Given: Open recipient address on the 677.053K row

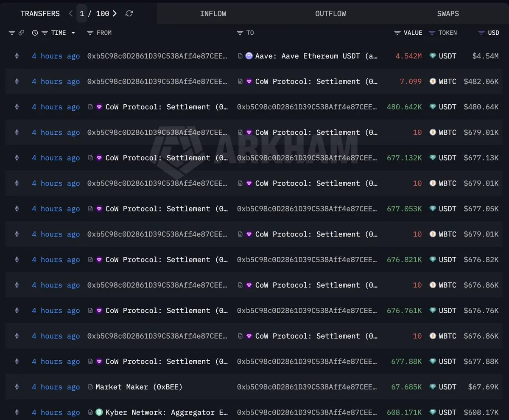Looking at the screenshot, I should 307,209.
